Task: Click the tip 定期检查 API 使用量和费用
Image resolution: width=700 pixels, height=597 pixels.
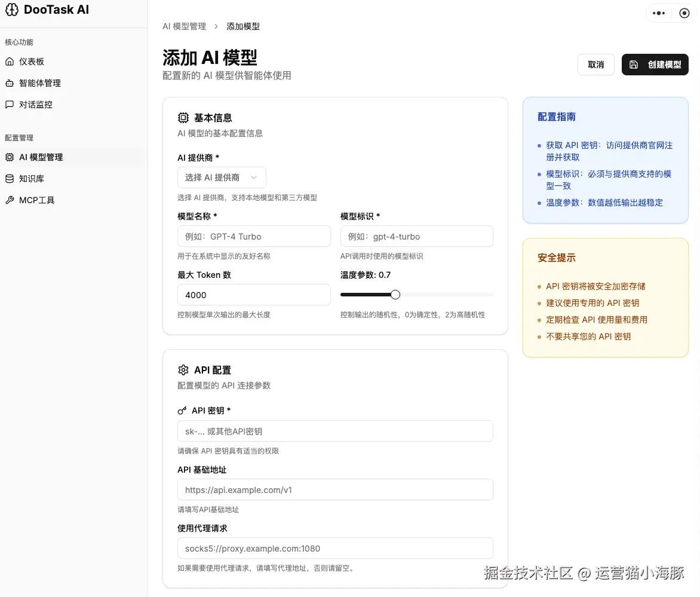Action: click(597, 320)
